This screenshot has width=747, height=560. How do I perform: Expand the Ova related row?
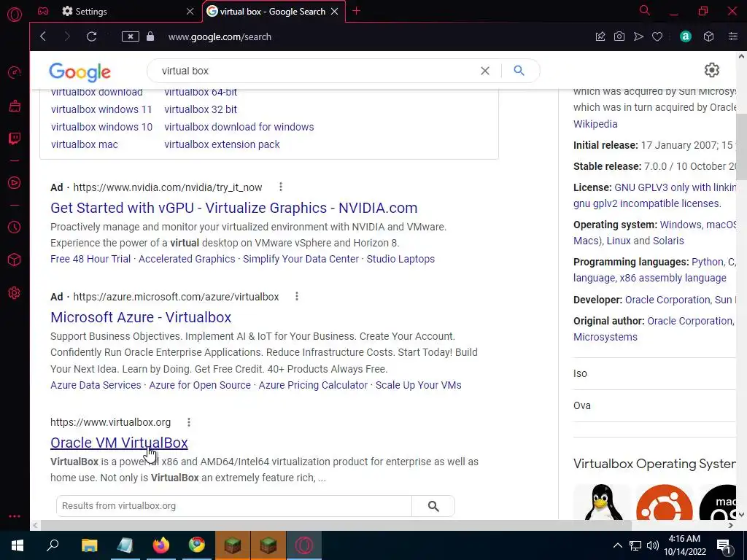tap(654, 405)
